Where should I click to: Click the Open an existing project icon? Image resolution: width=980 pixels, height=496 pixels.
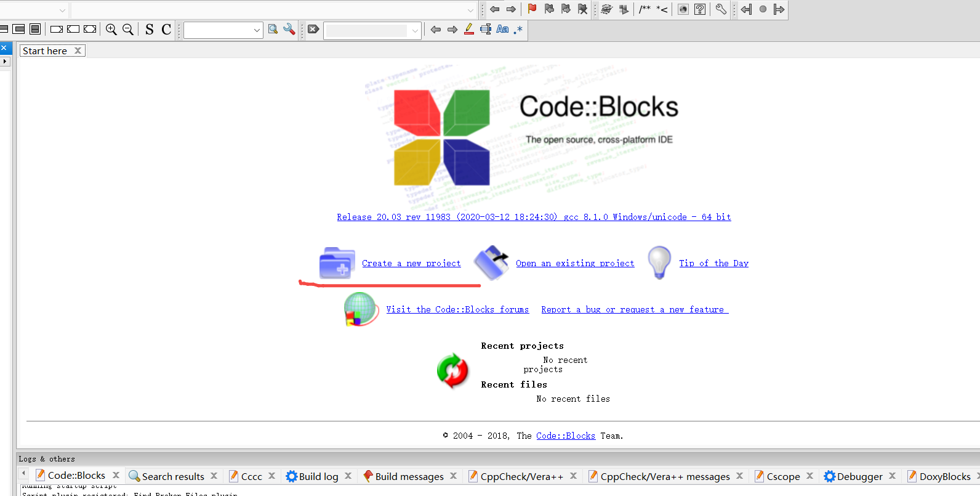tap(492, 262)
